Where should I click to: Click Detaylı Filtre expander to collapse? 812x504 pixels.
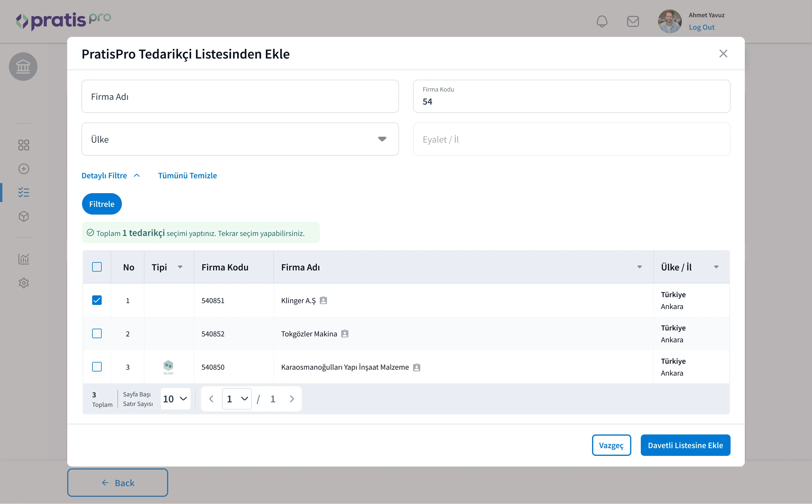click(111, 175)
